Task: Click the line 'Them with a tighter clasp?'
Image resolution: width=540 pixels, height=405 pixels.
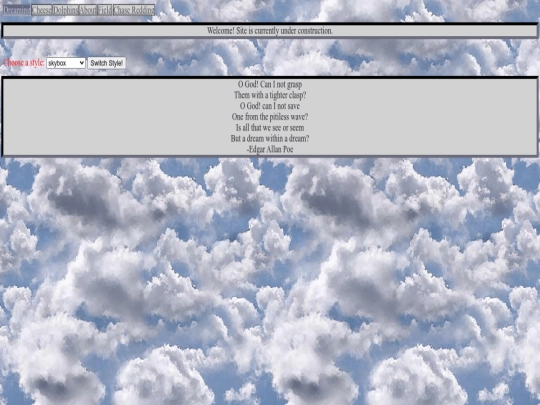Action: coord(270,95)
